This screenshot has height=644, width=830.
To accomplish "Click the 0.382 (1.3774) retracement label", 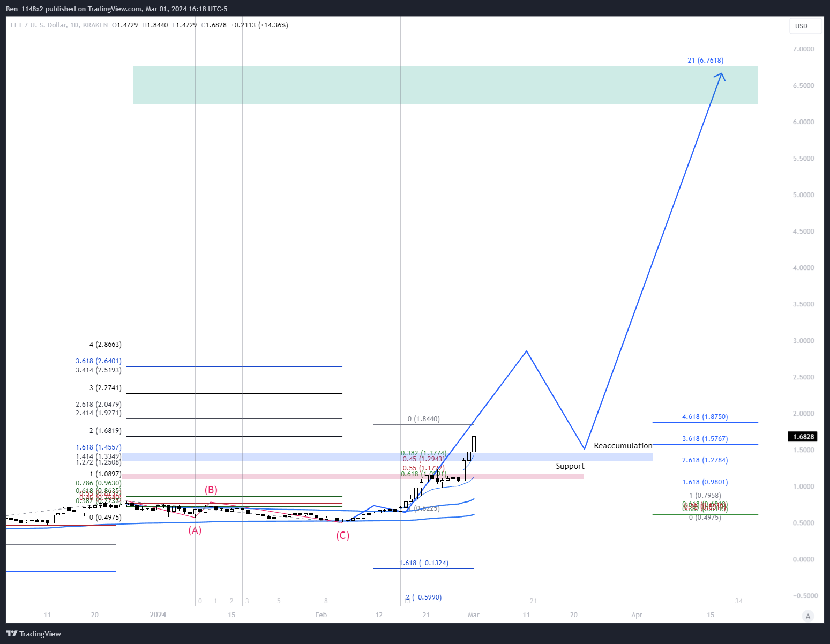I will tap(423, 453).
